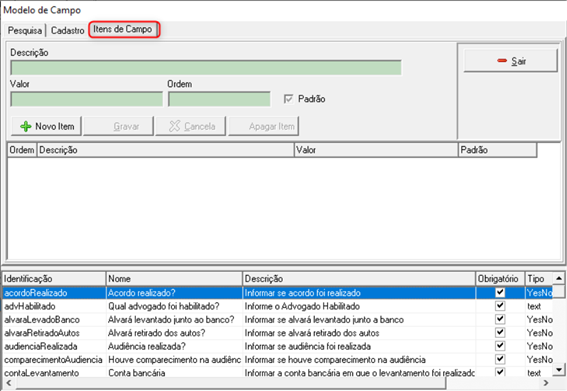Click 'Conta bancária' name cell
The width and height of the screenshot is (567, 391).
pyautogui.click(x=174, y=373)
